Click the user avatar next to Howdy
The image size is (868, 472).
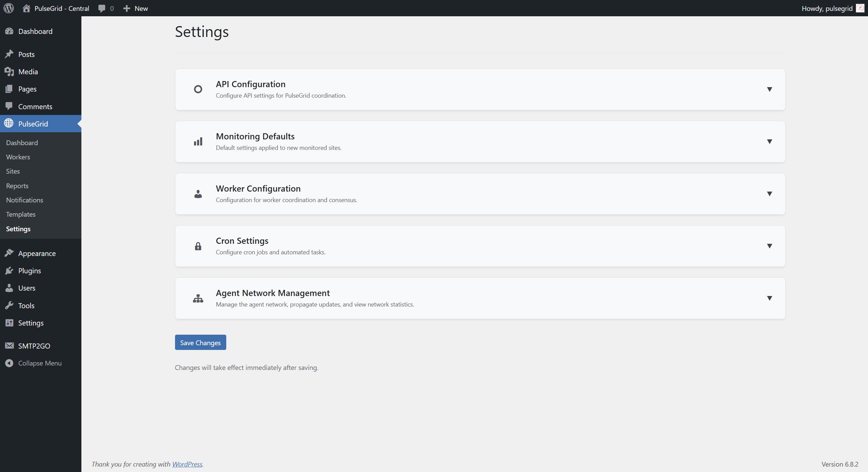(860, 8)
